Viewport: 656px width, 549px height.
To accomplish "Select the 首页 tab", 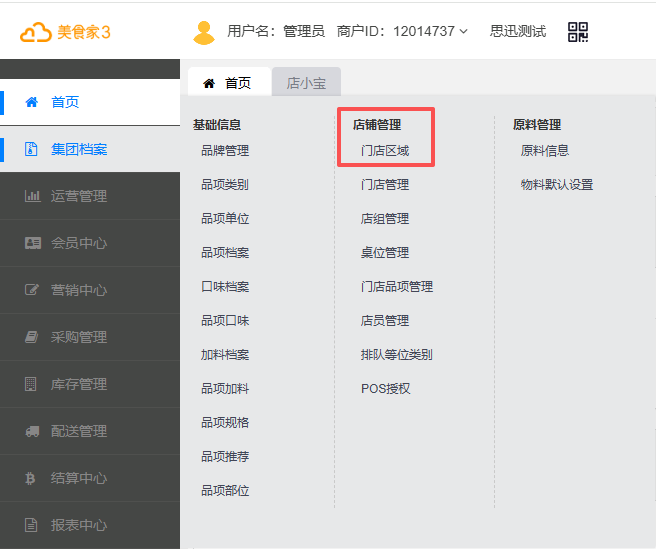I will [228, 83].
